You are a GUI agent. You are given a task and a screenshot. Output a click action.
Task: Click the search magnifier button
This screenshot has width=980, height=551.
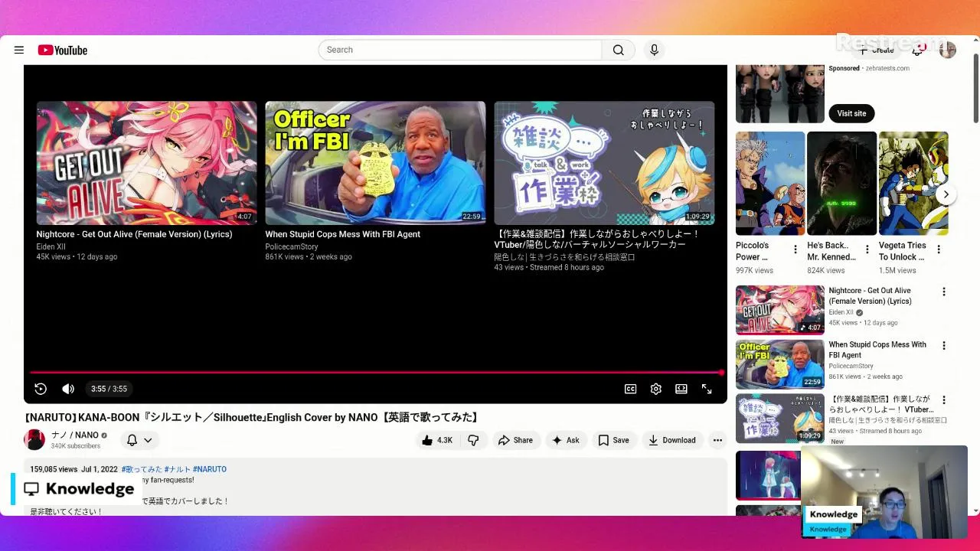618,50
